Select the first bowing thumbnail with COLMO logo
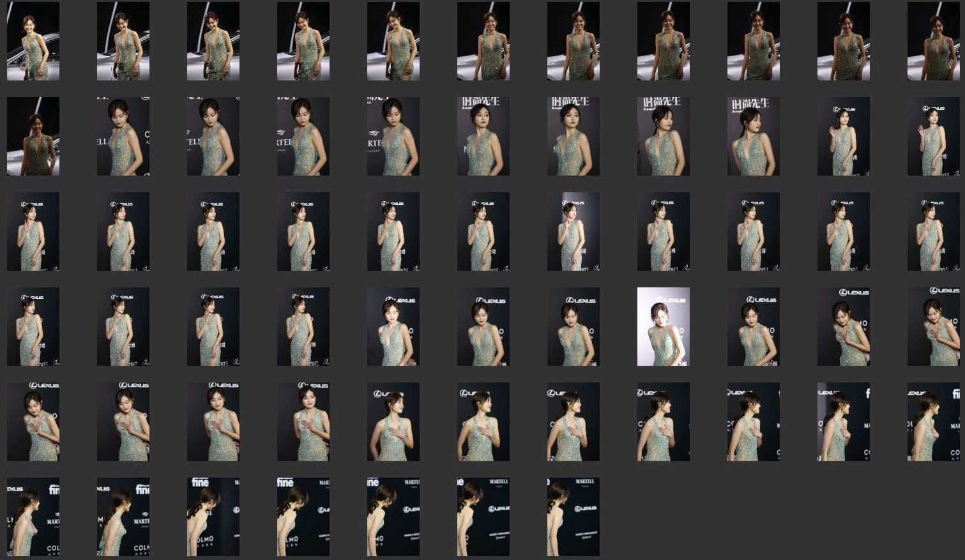Image resolution: width=965 pixels, height=560 pixels. 213,517
